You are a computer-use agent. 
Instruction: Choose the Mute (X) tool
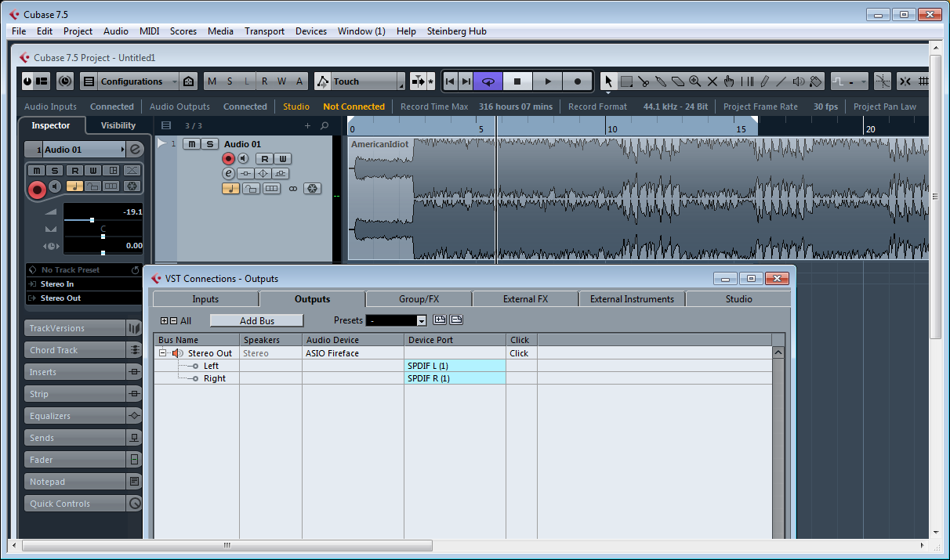pyautogui.click(x=712, y=81)
